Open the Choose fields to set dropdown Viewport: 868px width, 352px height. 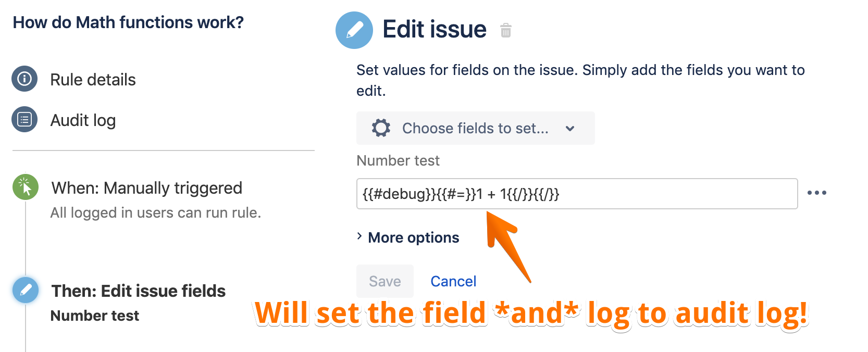click(x=475, y=128)
